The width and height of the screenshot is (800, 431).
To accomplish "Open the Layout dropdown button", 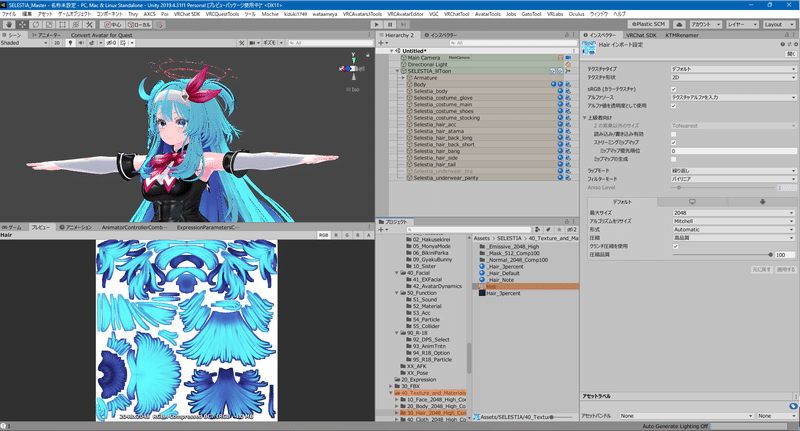I will click(x=779, y=24).
